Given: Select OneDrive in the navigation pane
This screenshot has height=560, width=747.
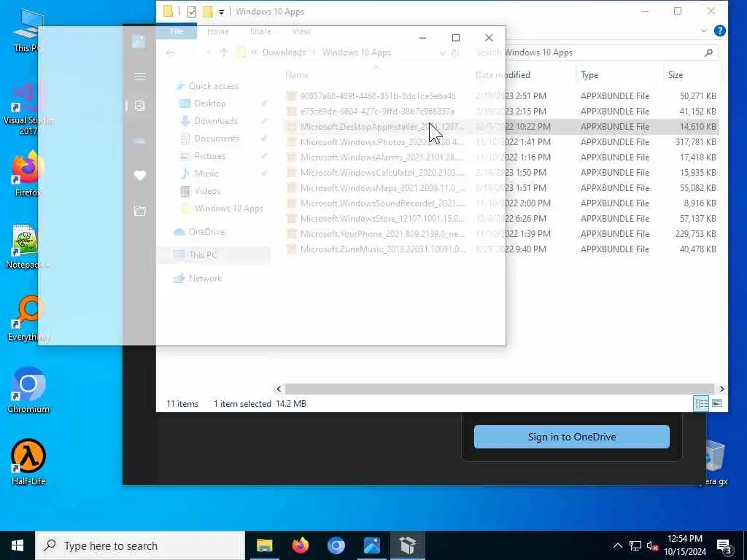Looking at the screenshot, I should (x=206, y=232).
